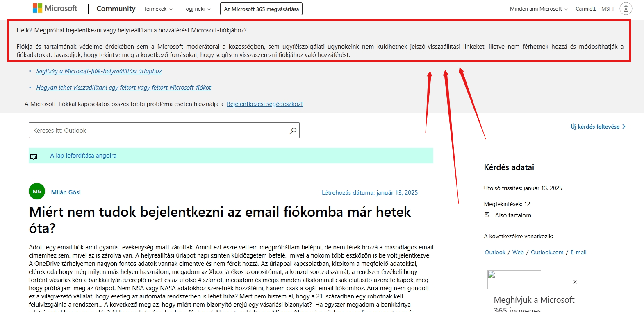This screenshot has width=644, height=312.
Task: Open the E-mail category tag
Action: pyautogui.click(x=578, y=252)
